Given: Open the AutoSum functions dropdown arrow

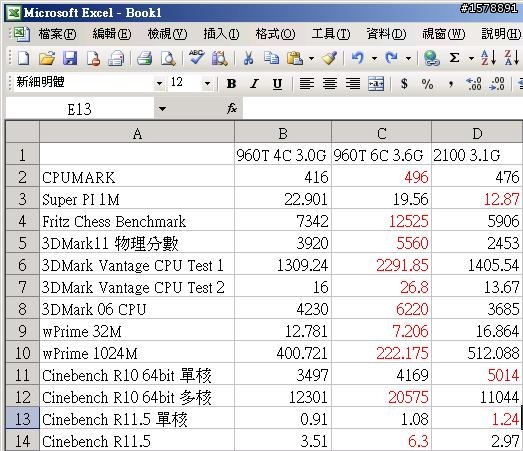Looking at the screenshot, I should [x=471, y=59].
